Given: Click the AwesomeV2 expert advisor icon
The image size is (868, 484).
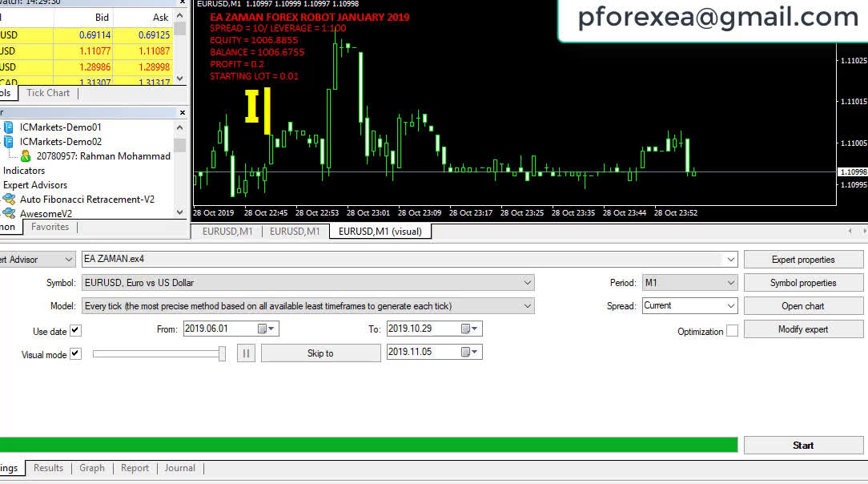Looking at the screenshot, I should pyautogui.click(x=8, y=213).
